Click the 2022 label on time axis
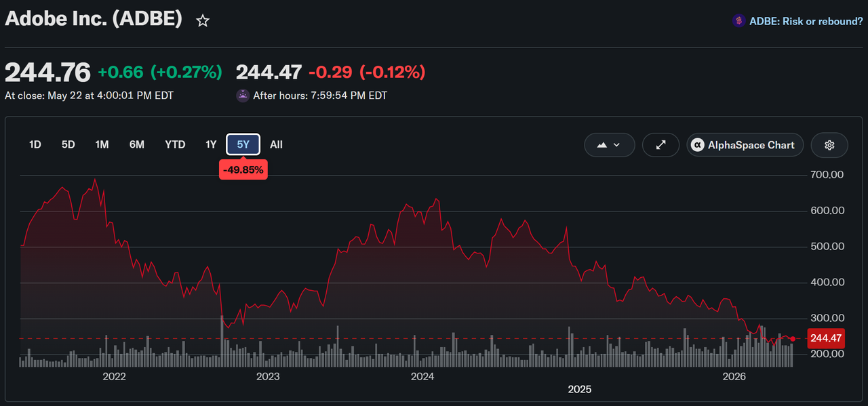This screenshot has height=406, width=868. [x=113, y=376]
